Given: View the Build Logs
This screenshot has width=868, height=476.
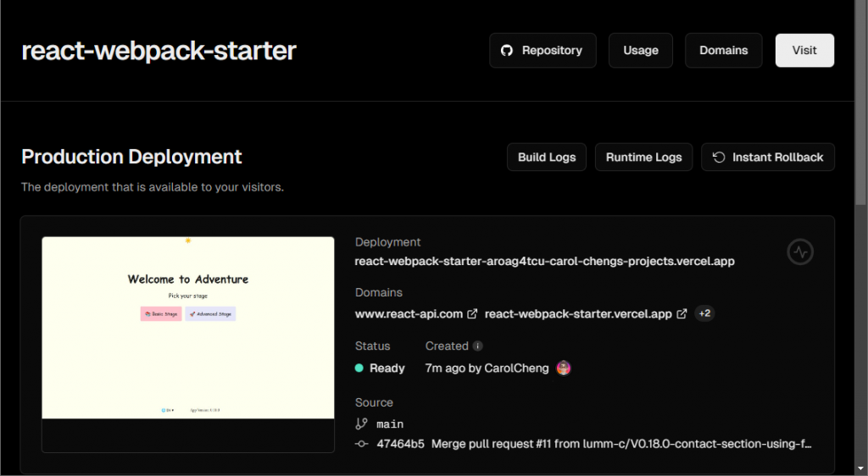Looking at the screenshot, I should [x=547, y=157].
